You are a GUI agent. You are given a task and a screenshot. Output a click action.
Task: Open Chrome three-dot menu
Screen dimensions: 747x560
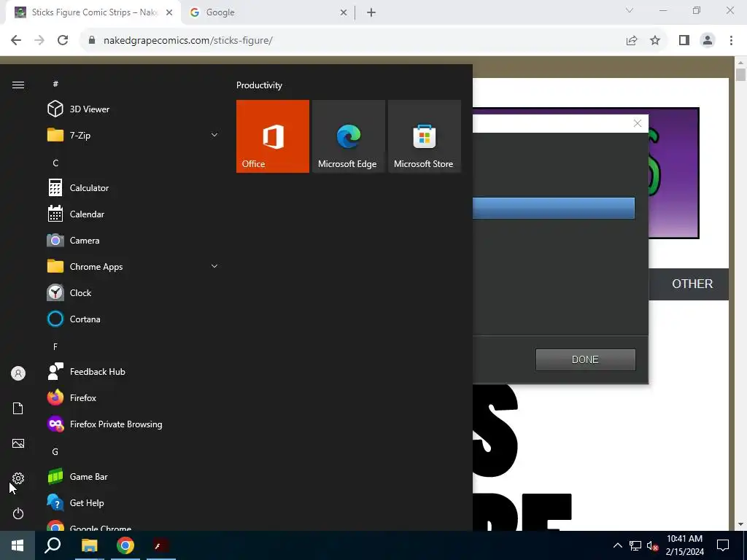pyautogui.click(x=731, y=41)
